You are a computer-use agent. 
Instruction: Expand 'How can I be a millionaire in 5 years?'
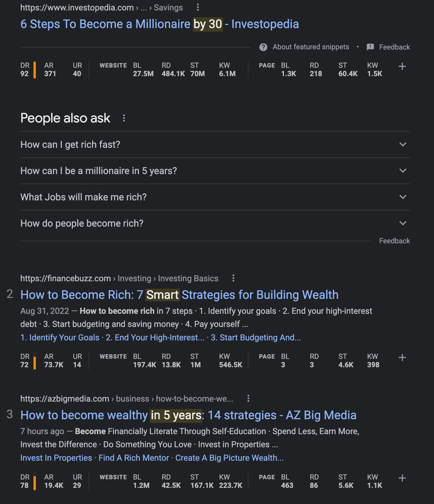click(403, 171)
